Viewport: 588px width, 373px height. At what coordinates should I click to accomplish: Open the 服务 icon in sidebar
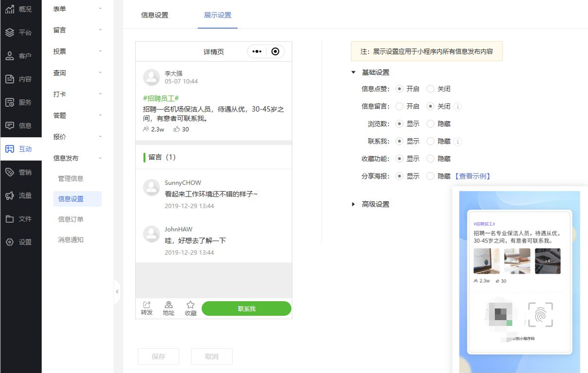coord(10,102)
